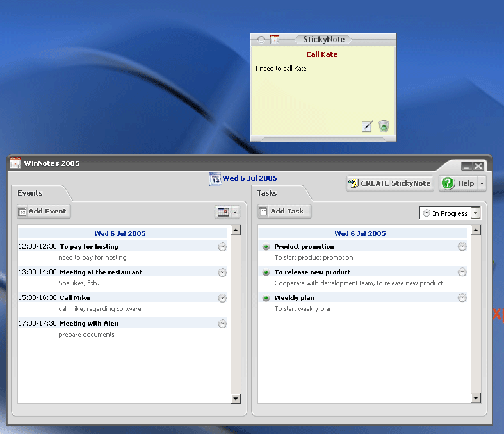Click the Call Kate note title

(321, 54)
